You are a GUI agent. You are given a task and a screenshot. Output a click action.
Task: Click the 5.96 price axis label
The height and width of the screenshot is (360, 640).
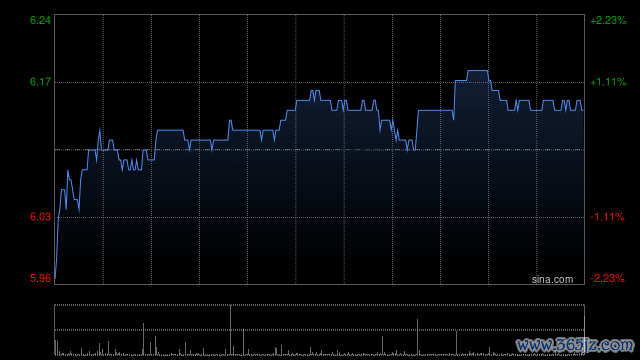pos(40,278)
